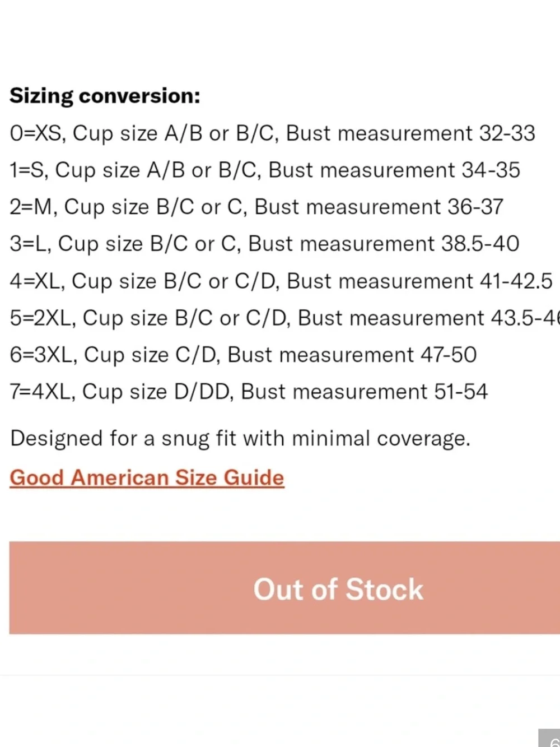Click the 6=3XL sizing row

(x=243, y=355)
